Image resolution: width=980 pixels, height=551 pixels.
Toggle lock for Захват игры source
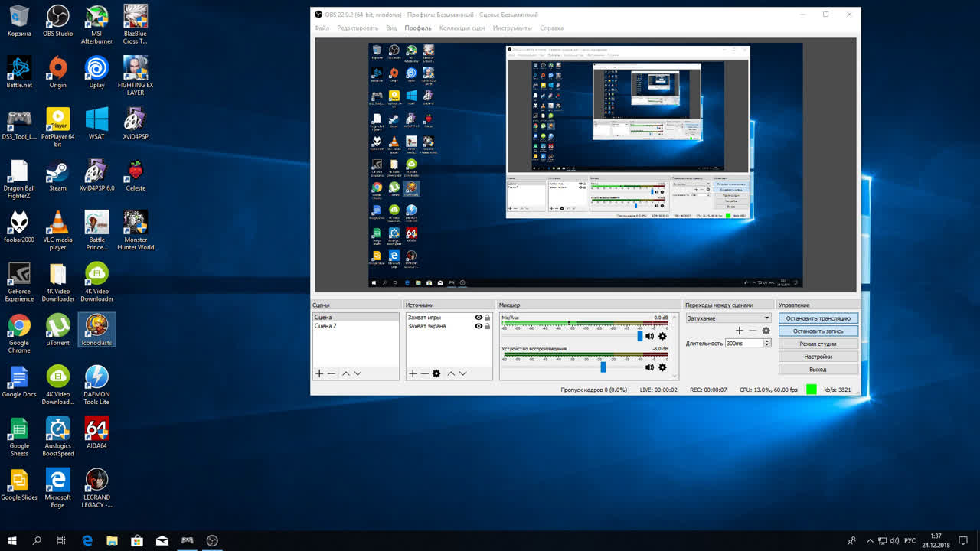[488, 317]
